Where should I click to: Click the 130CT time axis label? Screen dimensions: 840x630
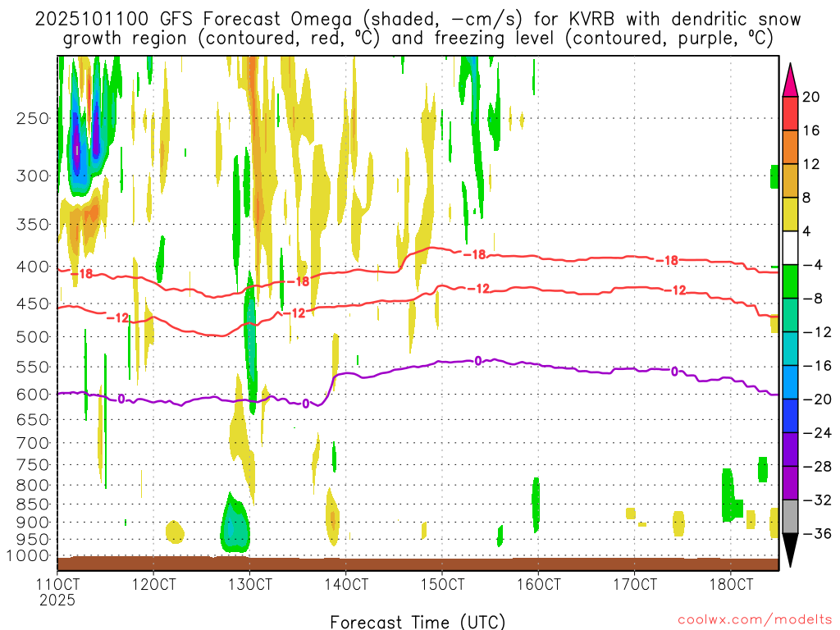coord(250,584)
